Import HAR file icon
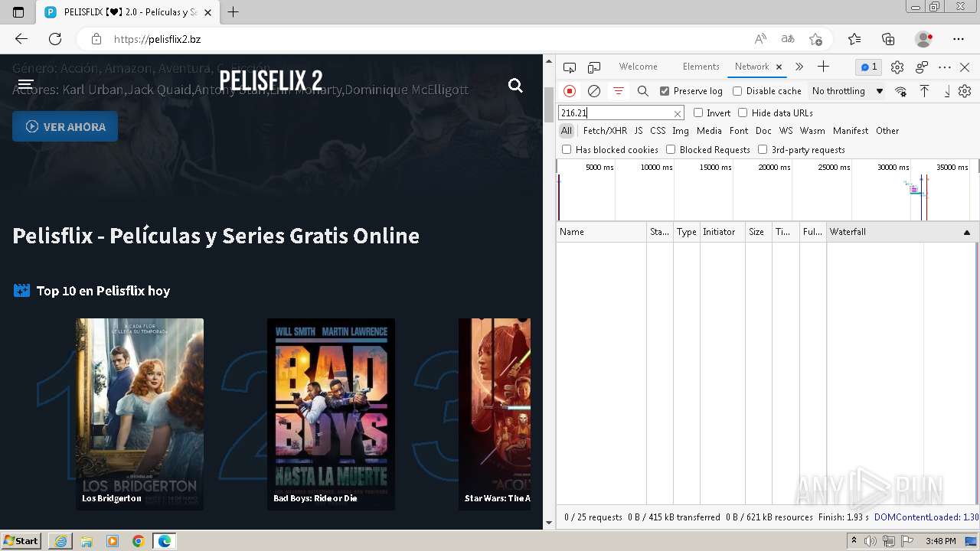This screenshot has height=551, width=980. pos(925,91)
